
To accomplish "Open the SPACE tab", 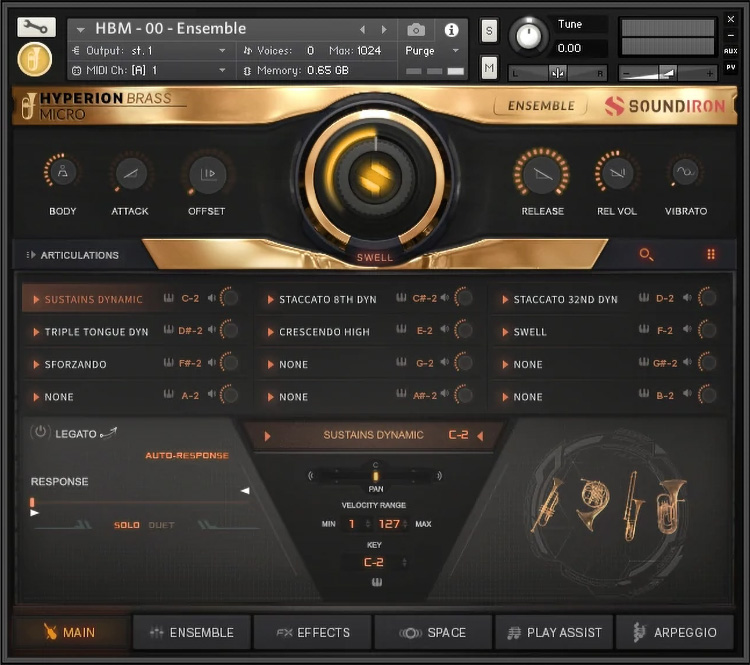I will click(433, 632).
